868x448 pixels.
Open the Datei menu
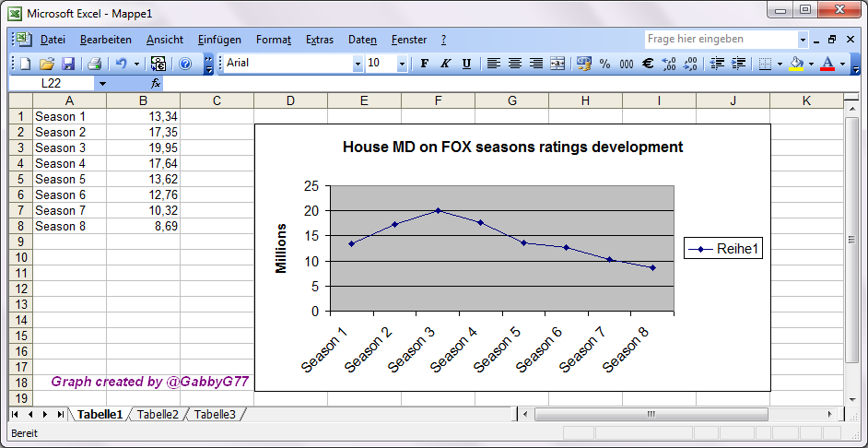point(53,40)
